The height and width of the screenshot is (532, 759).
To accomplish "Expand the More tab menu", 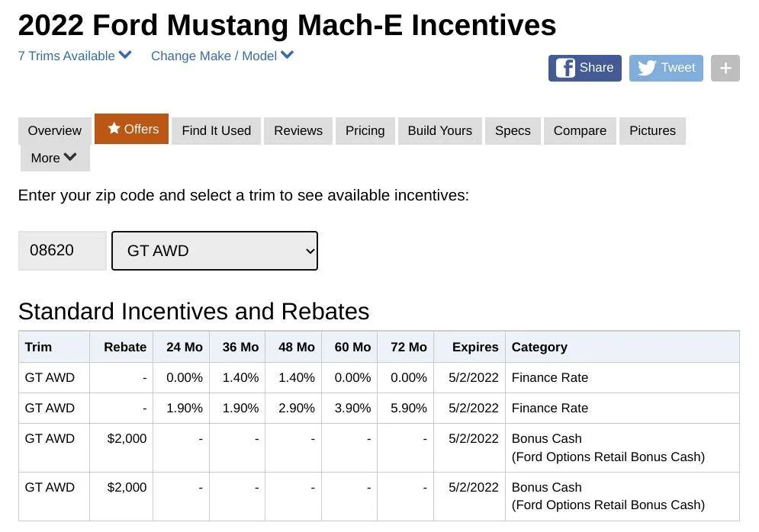I will coord(55,158).
